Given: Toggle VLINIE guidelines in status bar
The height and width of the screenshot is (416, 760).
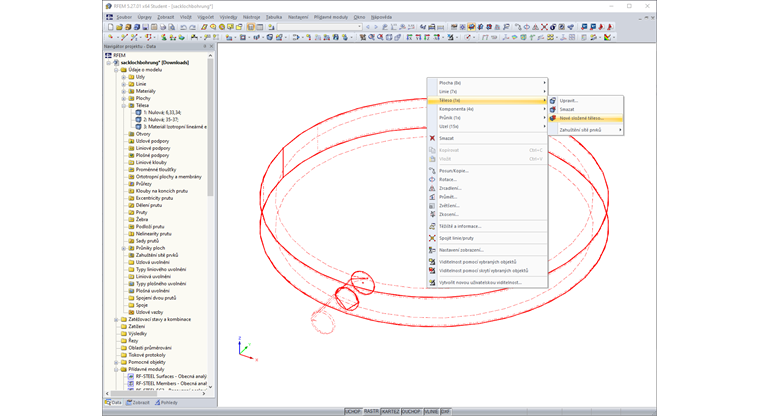Looking at the screenshot, I should [431, 412].
